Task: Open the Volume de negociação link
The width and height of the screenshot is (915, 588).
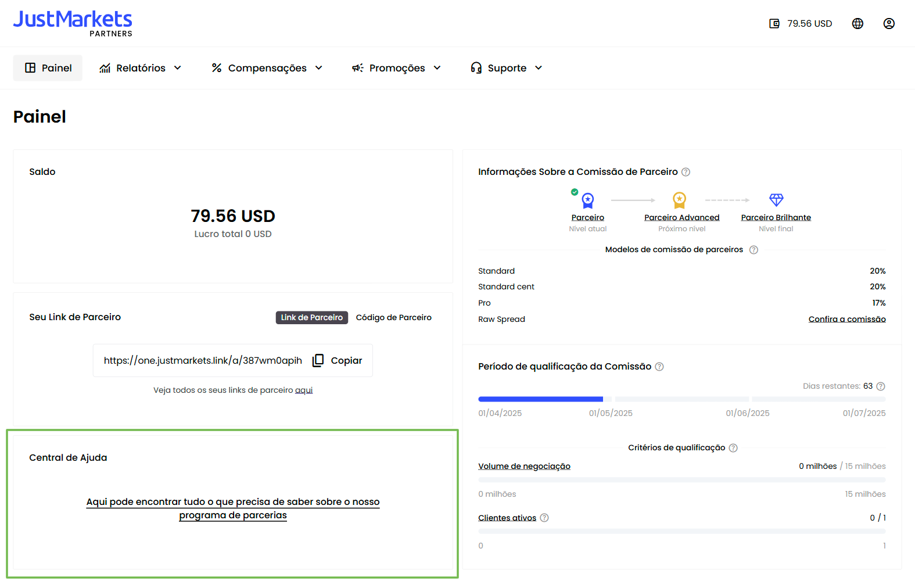Action: coord(524,466)
